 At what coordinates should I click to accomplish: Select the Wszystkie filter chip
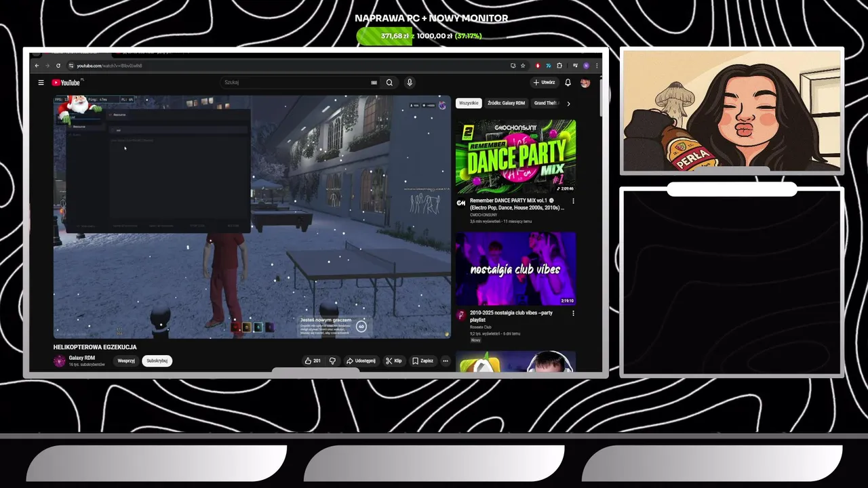[469, 103]
